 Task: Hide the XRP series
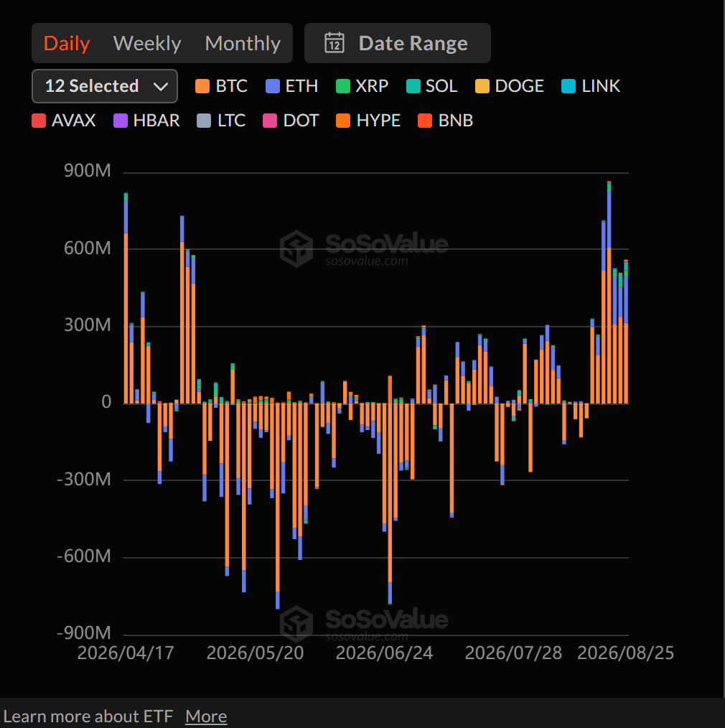[362, 86]
